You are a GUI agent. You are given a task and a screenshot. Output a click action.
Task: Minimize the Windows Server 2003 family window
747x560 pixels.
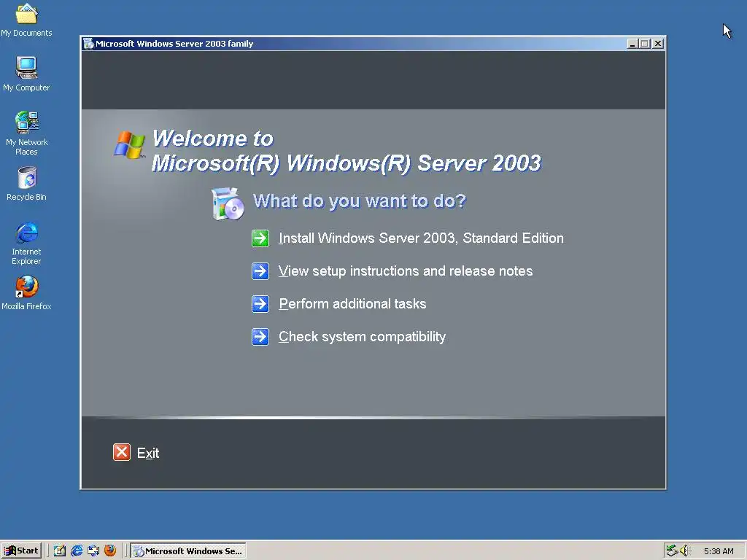tap(632, 44)
